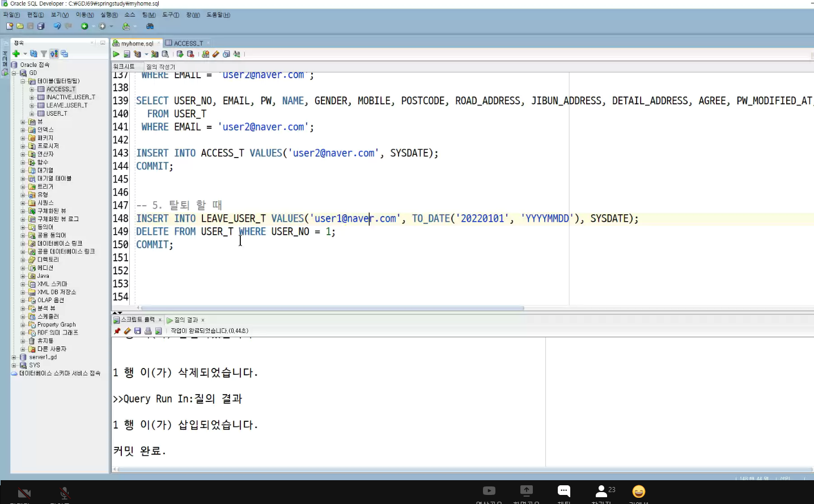Image resolution: width=814 pixels, height=504 pixels.
Task: Click the Commit icon in worksheet toolbar
Action: pyautogui.click(x=180, y=54)
